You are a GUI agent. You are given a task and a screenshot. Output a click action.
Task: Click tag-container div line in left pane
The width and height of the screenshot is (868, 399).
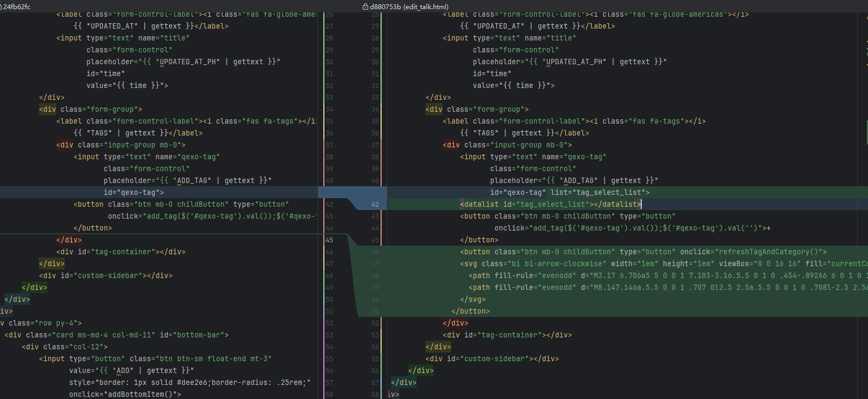tap(120, 252)
